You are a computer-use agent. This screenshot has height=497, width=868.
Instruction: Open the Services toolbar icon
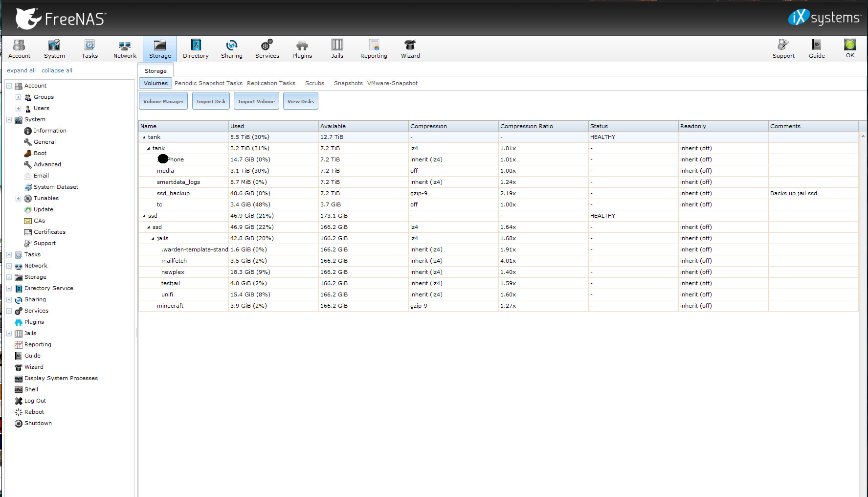tap(267, 48)
